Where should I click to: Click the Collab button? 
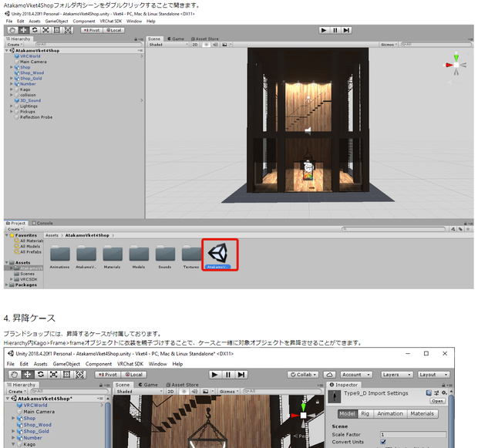coord(303,375)
